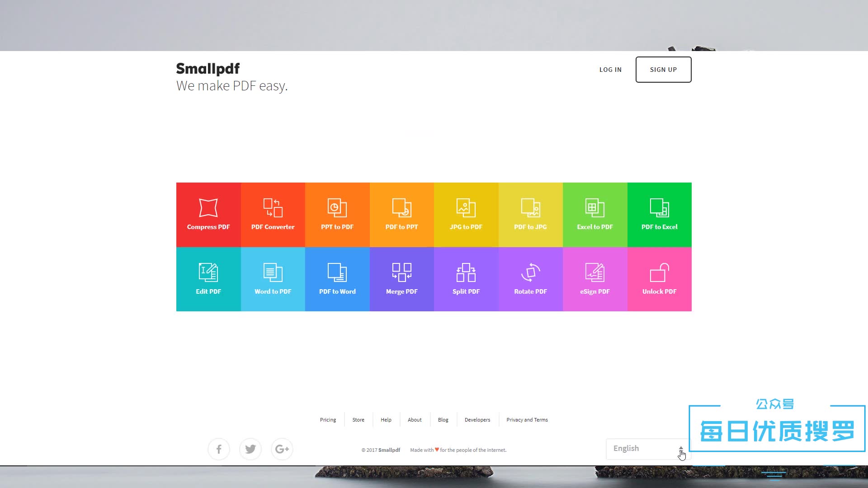Open the Store footer link
Image resolution: width=868 pixels, height=488 pixels.
[x=358, y=420]
